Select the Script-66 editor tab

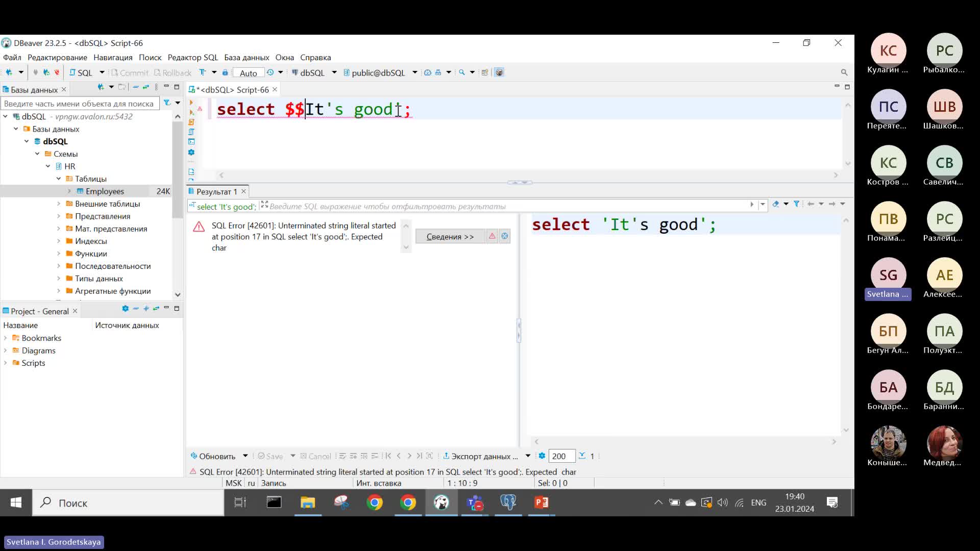[232, 89]
